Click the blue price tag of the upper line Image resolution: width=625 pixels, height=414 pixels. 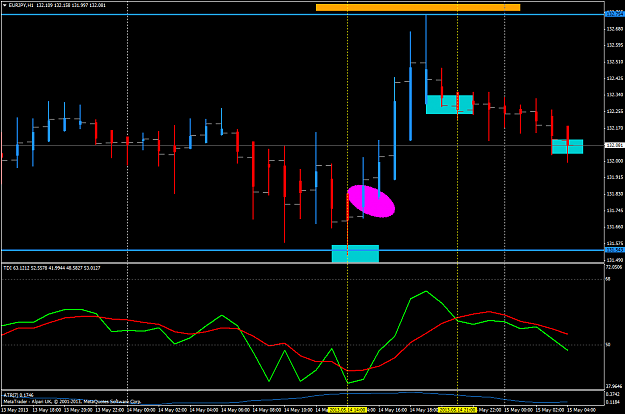pos(615,14)
